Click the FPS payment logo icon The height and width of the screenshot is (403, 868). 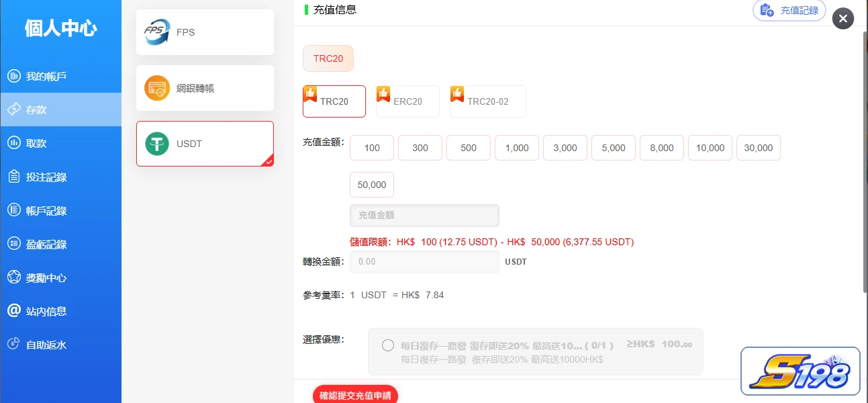click(x=156, y=32)
